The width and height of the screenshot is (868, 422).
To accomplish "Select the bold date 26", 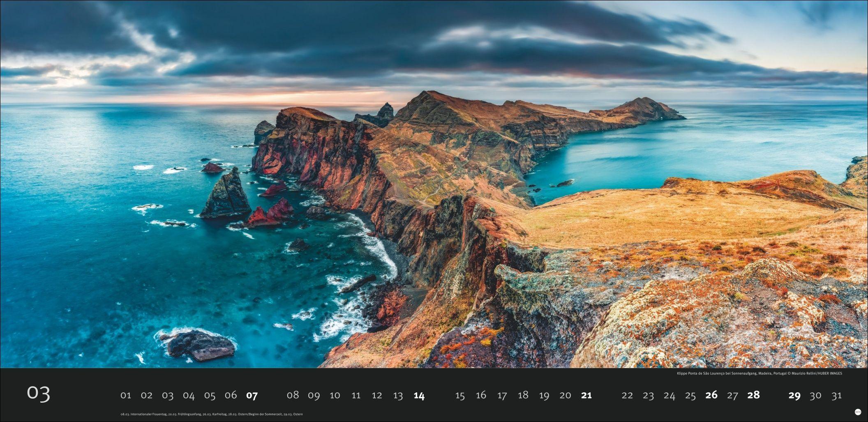I will point(712,395).
